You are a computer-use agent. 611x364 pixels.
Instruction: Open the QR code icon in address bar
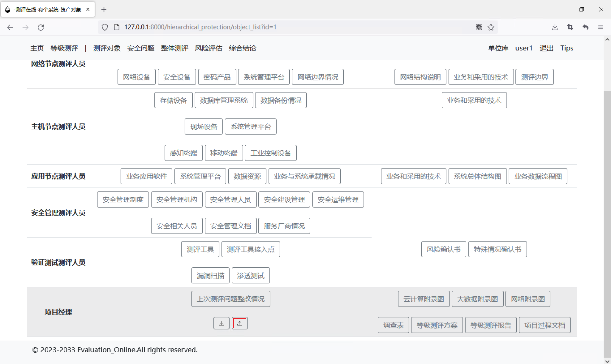point(479,27)
